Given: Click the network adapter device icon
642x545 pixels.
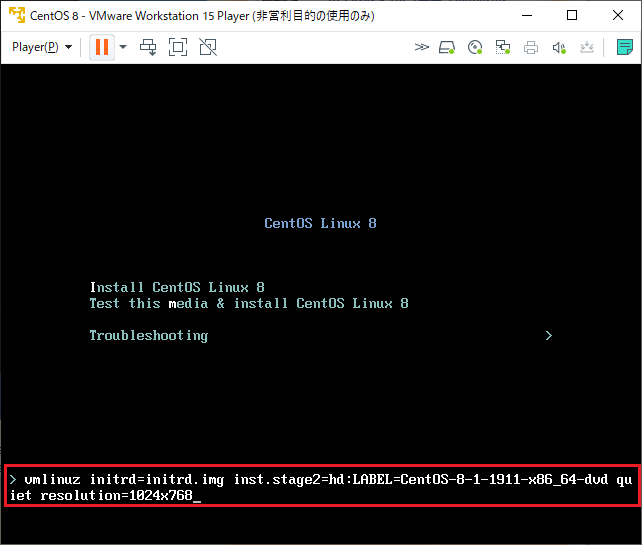Looking at the screenshot, I should click(503, 47).
